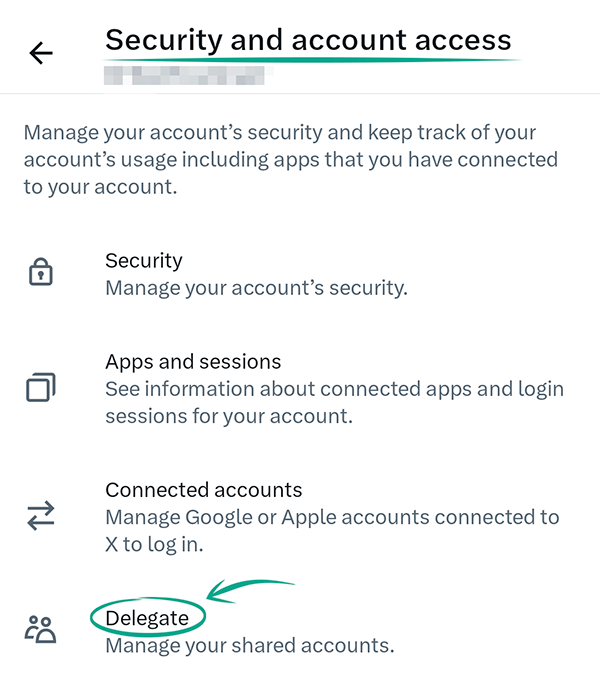
Task: Click the overlapping squares Apps and sessions icon
Action: tap(40, 387)
